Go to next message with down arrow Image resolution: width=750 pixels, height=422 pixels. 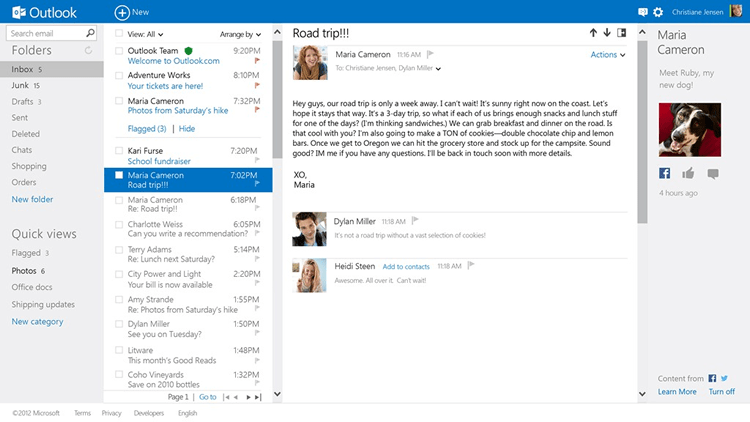click(x=607, y=33)
